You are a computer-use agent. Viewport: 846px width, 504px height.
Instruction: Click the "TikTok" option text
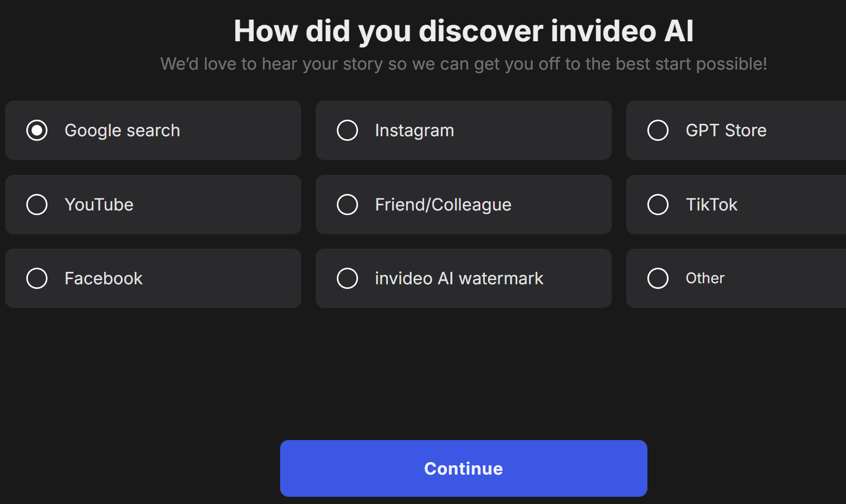point(712,205)
